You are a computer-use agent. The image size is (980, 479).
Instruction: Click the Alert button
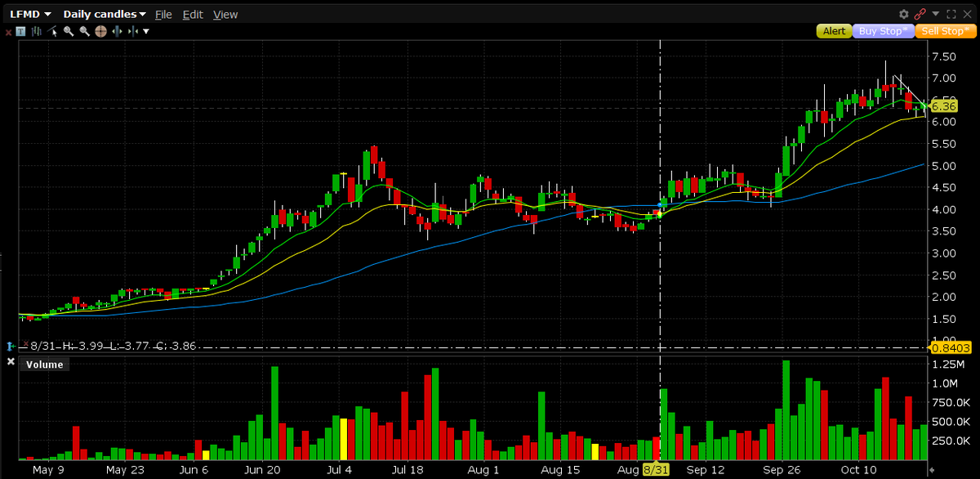click(834, 31)
